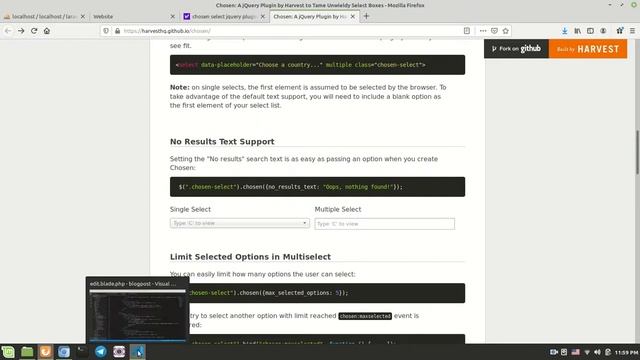Close the localhost tab
The width and height of the screenshot is (640, 360).
click(x=83, y=16)
